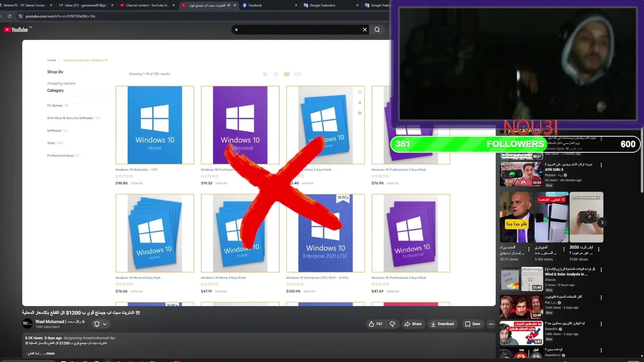Expand the video description with ...more

click(x=49, y=353)
